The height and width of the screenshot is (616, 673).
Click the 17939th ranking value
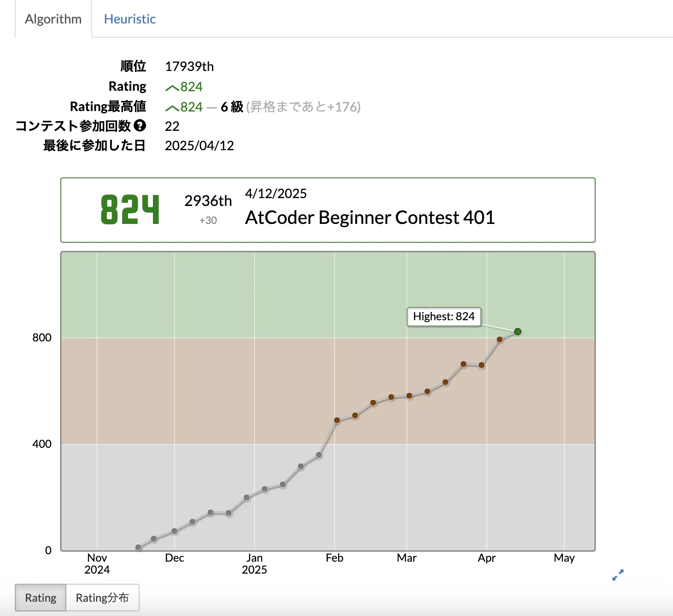pos(189,66)
